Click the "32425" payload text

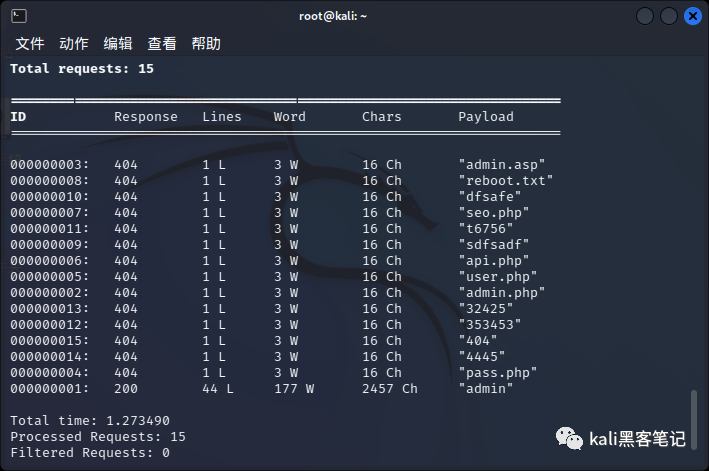pos(486,309)
